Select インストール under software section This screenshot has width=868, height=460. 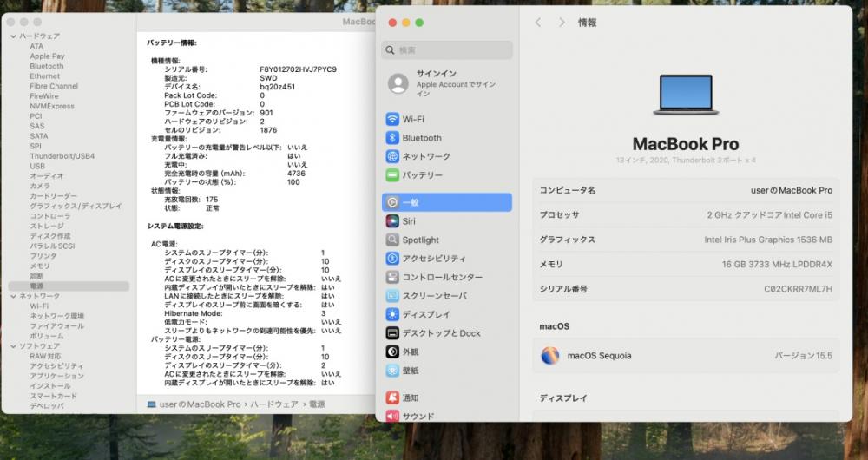click(x=50, y=386)
